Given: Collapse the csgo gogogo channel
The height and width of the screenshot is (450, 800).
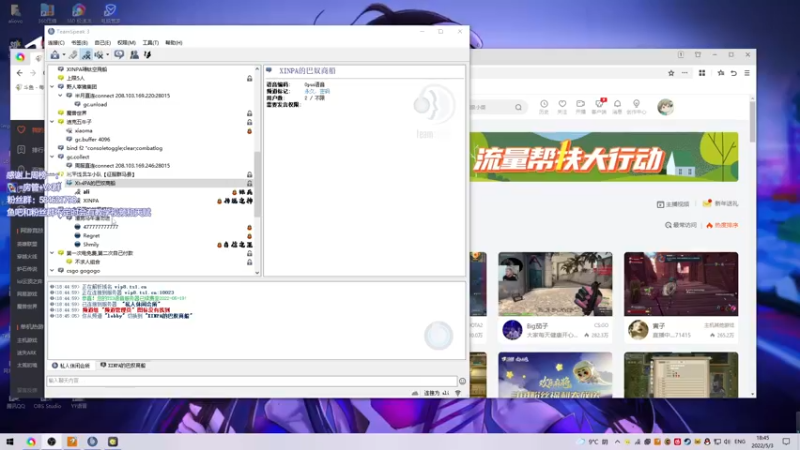Looking at the screenshot, I should (x=52, y=270).
